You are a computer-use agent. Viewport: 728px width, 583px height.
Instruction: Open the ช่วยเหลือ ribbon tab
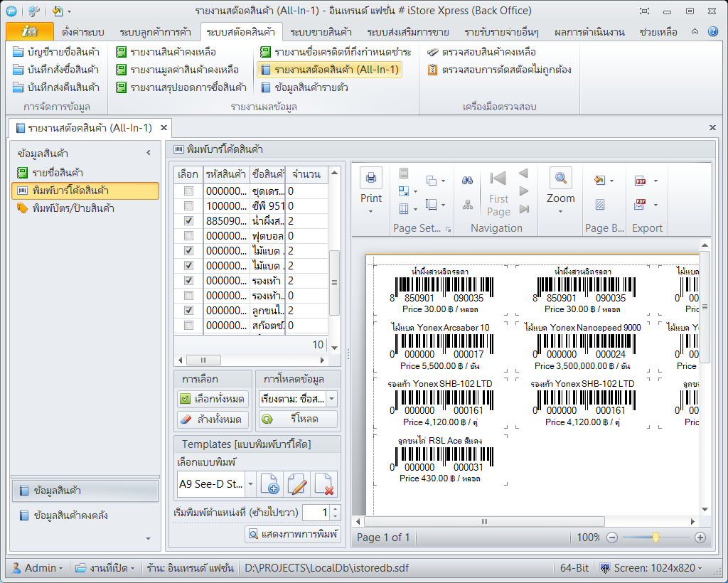point(658,32)
